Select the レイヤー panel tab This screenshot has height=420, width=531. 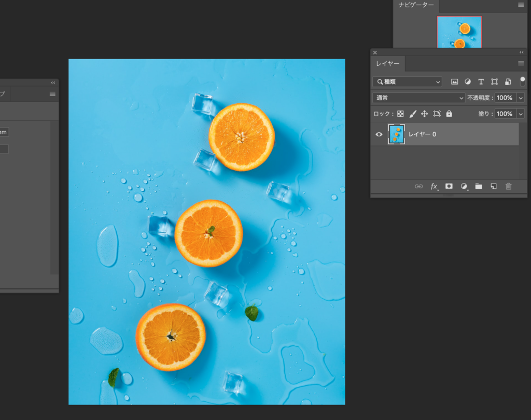pos(388,64)
